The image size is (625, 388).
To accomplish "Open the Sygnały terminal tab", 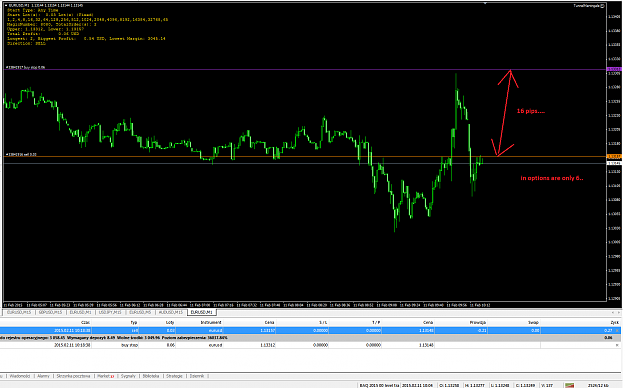I will tap(128, 376).
